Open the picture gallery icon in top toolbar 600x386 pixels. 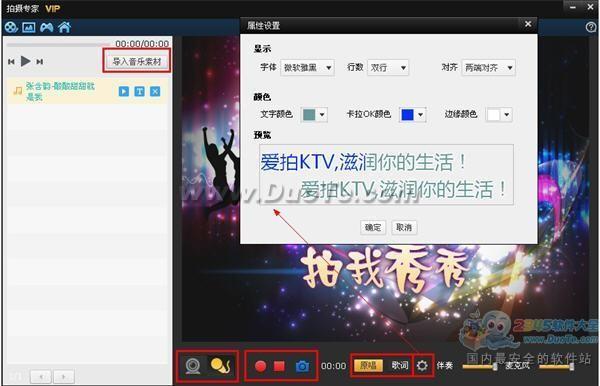point(29,27)
